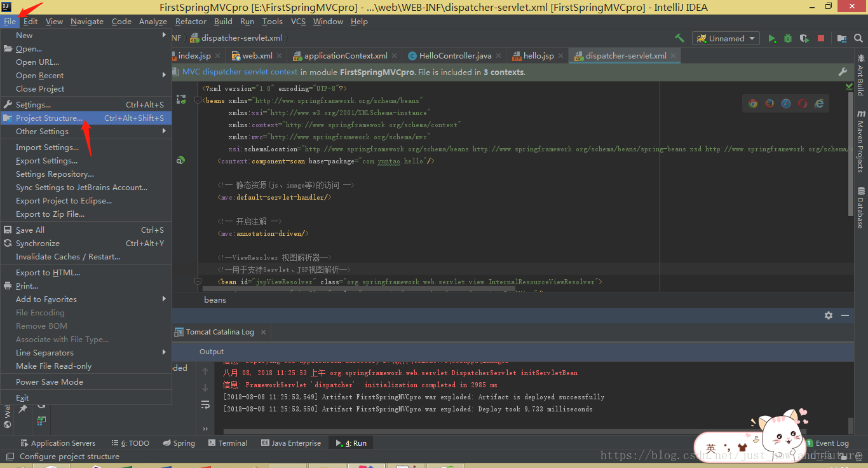
Task: Open 6: TODO tool window
Action: [130, 443]
